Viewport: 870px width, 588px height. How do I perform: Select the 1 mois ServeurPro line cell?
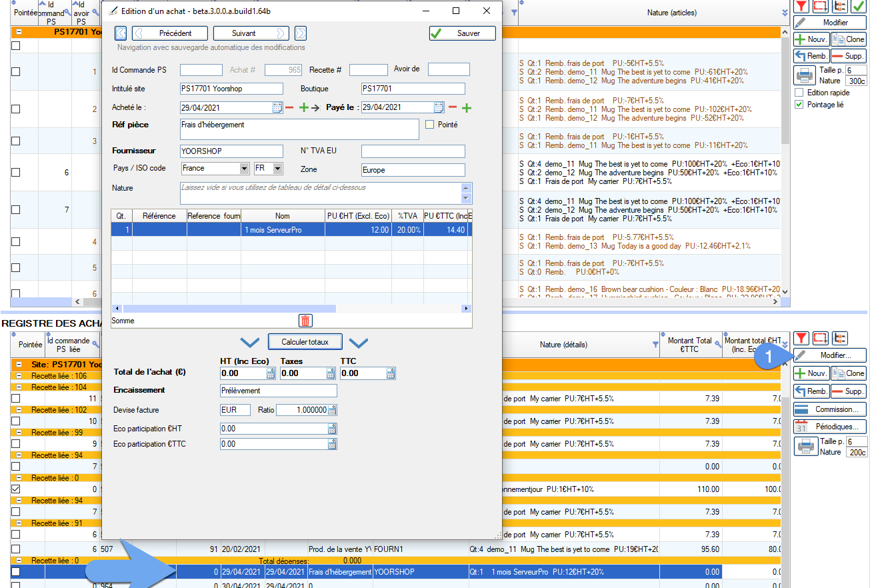pos(283,229)
